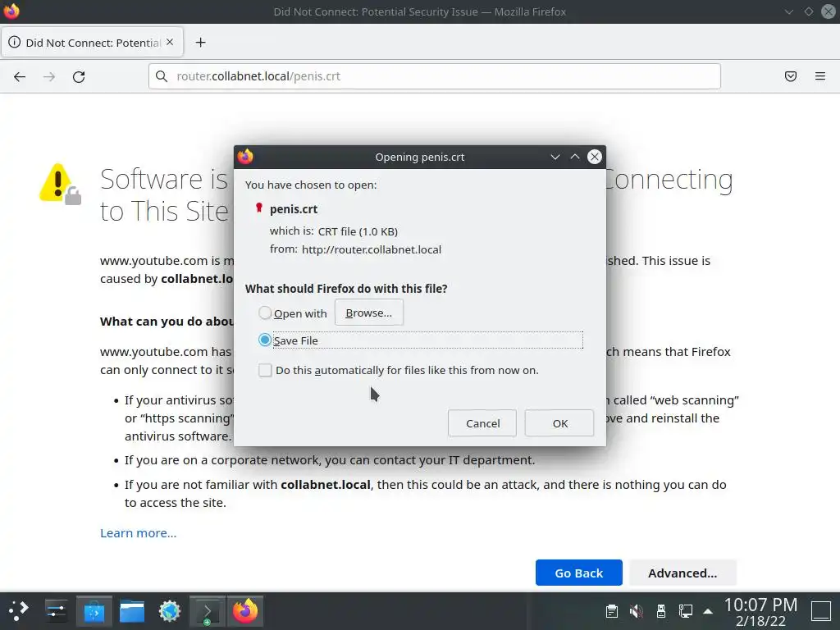Click the penis.crt filename text
The width and height of the screenshot is (840, 630).
[x=294, y=209]
